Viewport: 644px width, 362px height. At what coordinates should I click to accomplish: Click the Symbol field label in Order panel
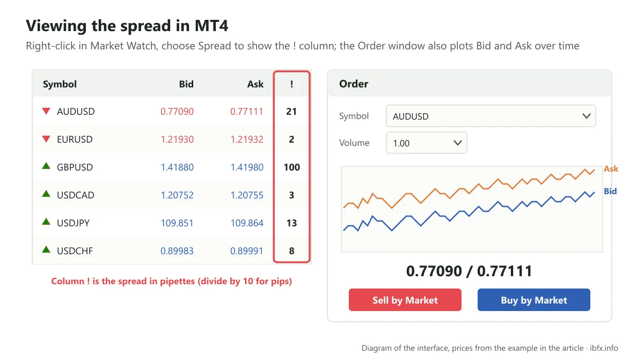[x=354, y=116]
